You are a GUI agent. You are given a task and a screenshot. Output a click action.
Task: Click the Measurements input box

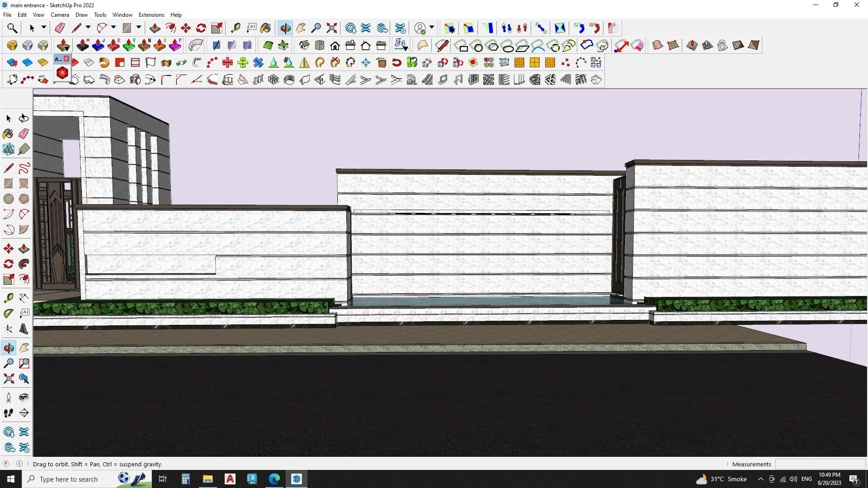tap(820, 464)
